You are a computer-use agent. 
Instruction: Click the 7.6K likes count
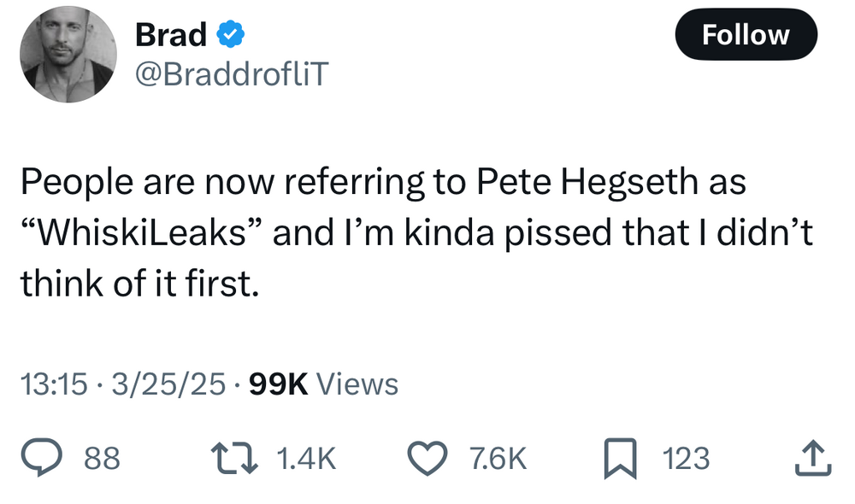(x=498, y=460)
